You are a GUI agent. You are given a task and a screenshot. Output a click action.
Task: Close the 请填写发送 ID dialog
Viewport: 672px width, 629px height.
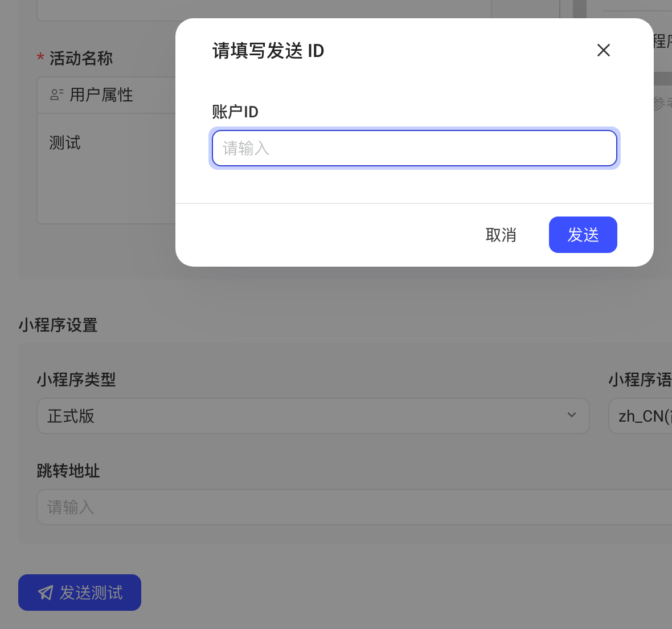pos(604,50)
